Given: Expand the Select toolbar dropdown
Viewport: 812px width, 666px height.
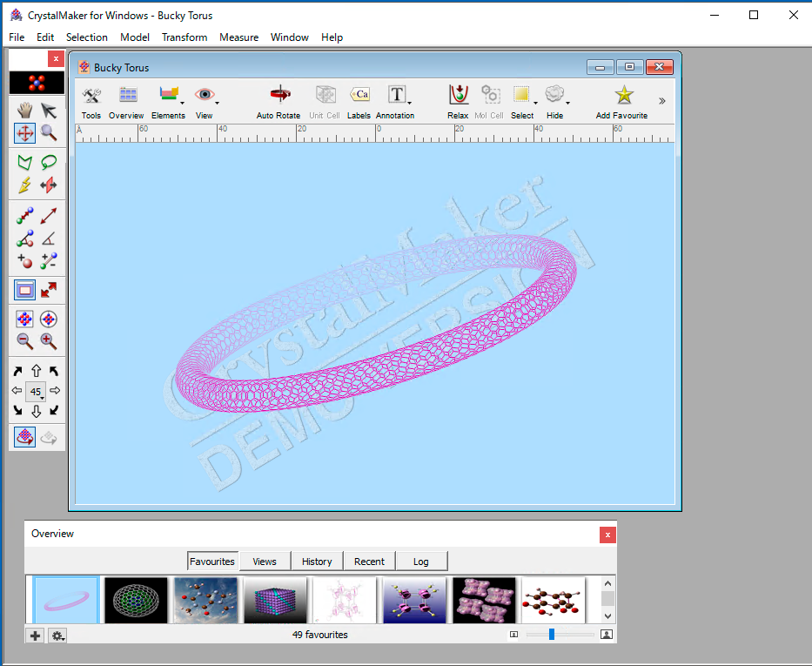Looking at the screenshot, I should (522, 102).
